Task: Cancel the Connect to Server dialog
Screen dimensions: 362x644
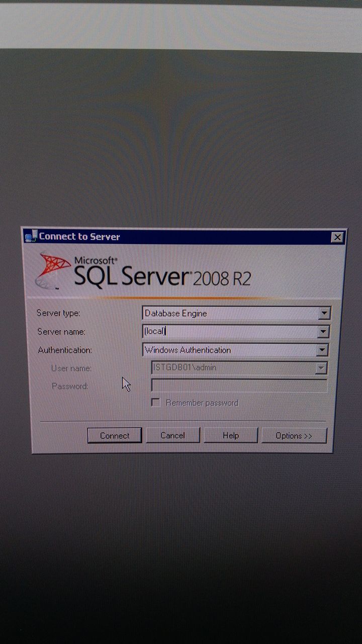Action: [x=173, y=435]
